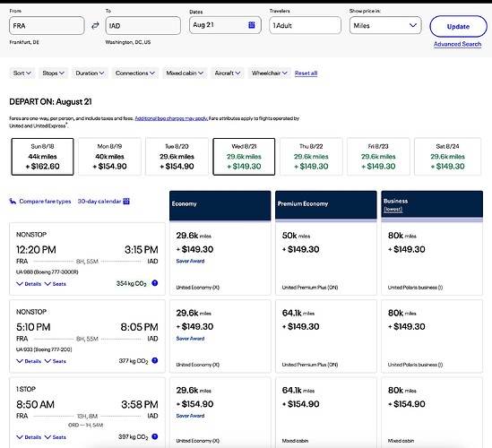Viewport: 492px width, 448px height.
Task: Open Compare fare types link
Action: [45, 201]
